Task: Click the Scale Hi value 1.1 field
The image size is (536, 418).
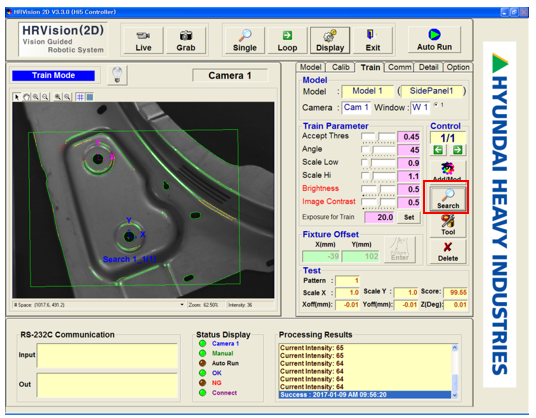Action: (x=409, y=176)
